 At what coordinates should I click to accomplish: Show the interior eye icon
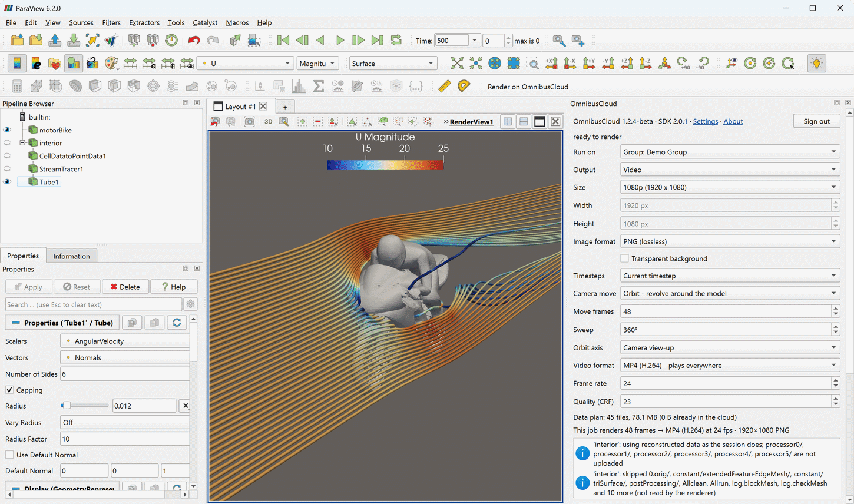coord(7,143)
